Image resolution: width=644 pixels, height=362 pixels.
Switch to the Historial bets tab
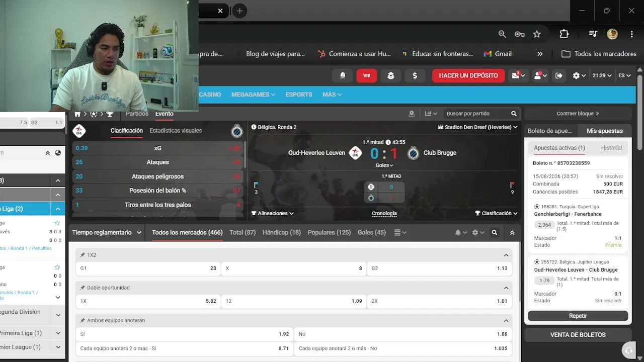611,148
